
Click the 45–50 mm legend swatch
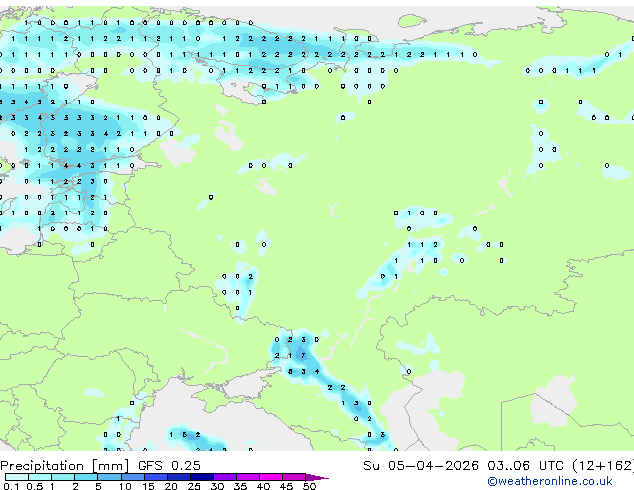pyautogui.click(x=294, y=477)
